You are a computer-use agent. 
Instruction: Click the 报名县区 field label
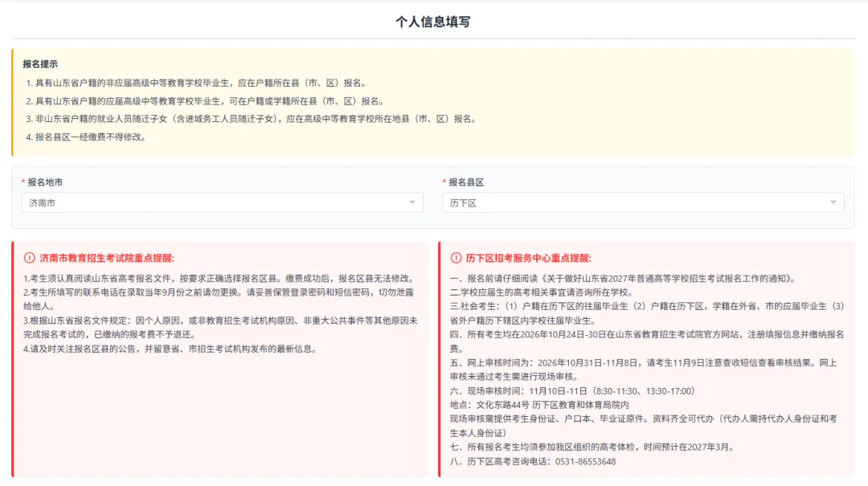(x=466, y=182)
